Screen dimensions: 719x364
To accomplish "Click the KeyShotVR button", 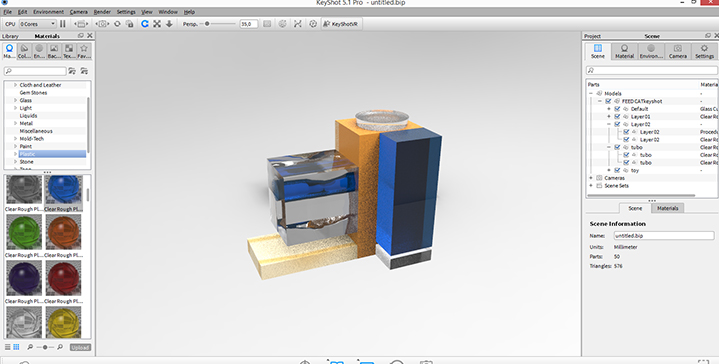I will tap(341, 24).
